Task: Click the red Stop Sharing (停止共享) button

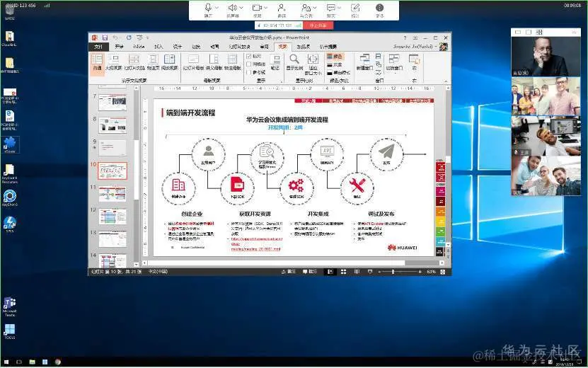Action: click(x=318, y=25)
